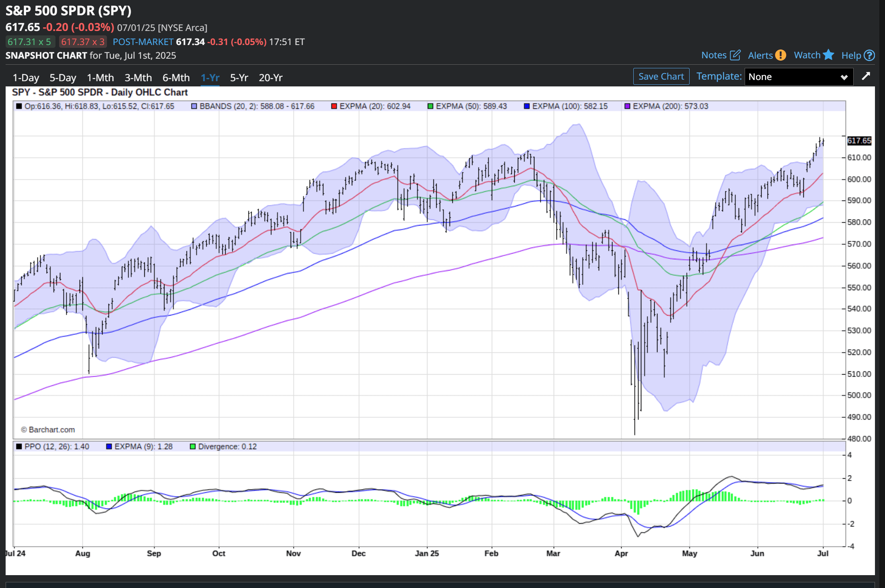The image size is (885, 588).
Task: Click the blue EXPMA (100) legend square
Action: pyautogui.click(x=527, y=106)
